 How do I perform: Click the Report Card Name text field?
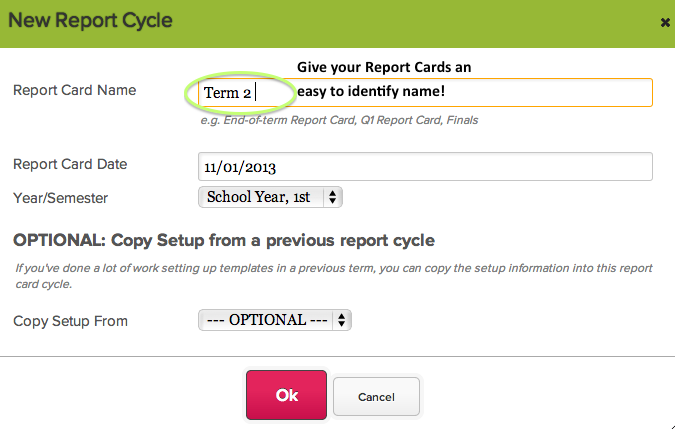(470, 93)
